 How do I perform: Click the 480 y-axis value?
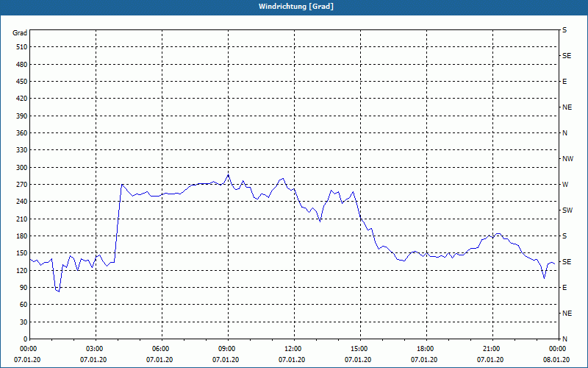pyautogui.click(x=22, y=65)
